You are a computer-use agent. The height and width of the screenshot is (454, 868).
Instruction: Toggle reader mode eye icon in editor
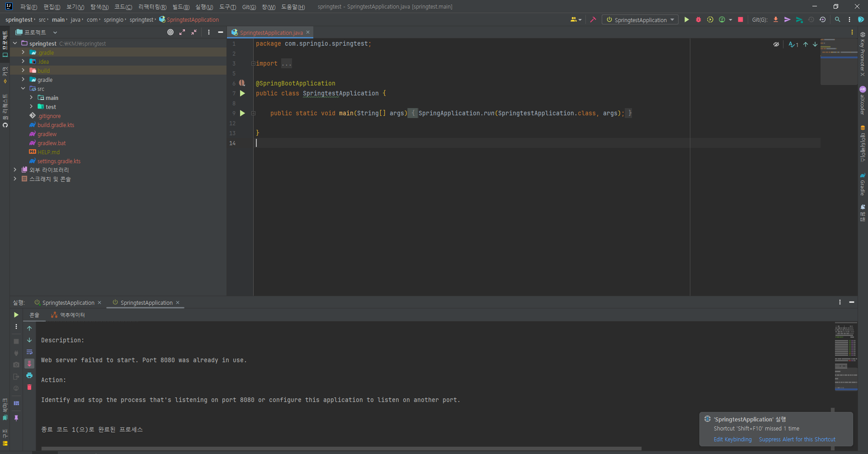pyautogui.click(x=776, y=44)
